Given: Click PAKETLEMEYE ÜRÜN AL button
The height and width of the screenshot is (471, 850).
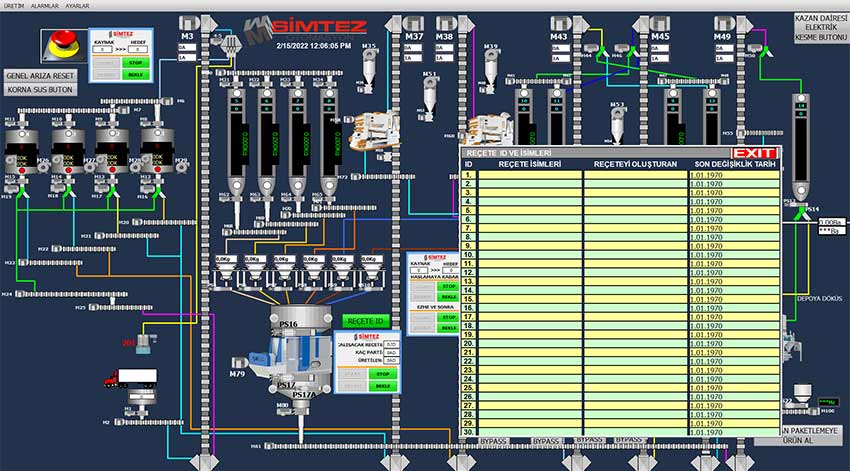Looking at the screenshot, I should (797, 435).
